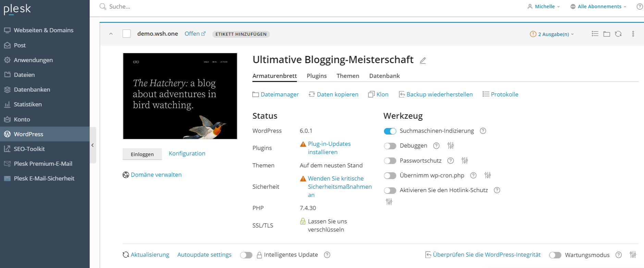Click the Plesk logo

(x=17, y=9)
